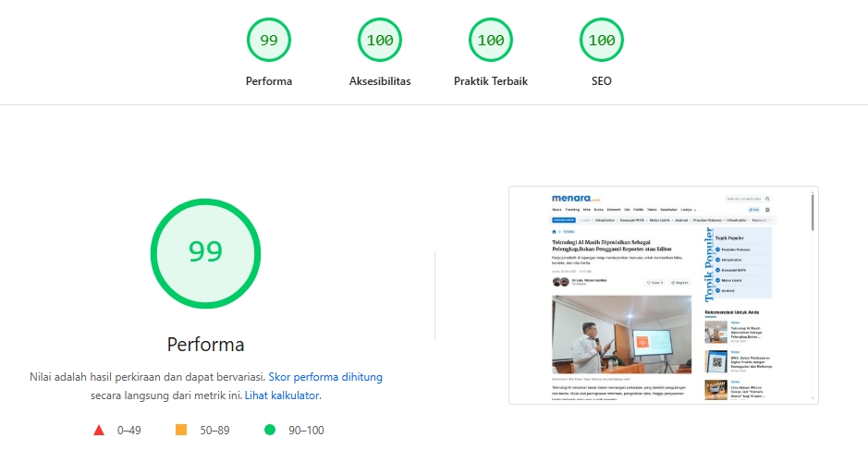Viewport: 868px width, 450px height.
Task: Click the article photo in the page screenshot
Action: click(x=621, y=334)
